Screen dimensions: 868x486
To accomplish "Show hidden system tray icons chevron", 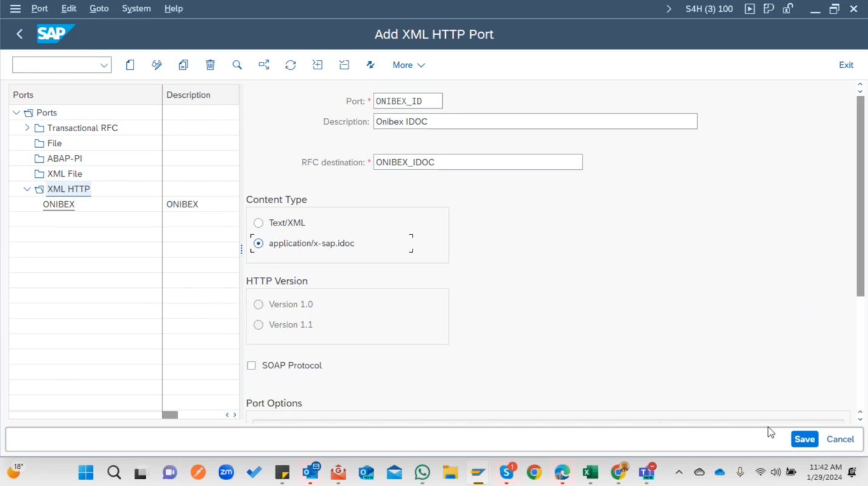I will pyautogui.click(x=679, y=472).
